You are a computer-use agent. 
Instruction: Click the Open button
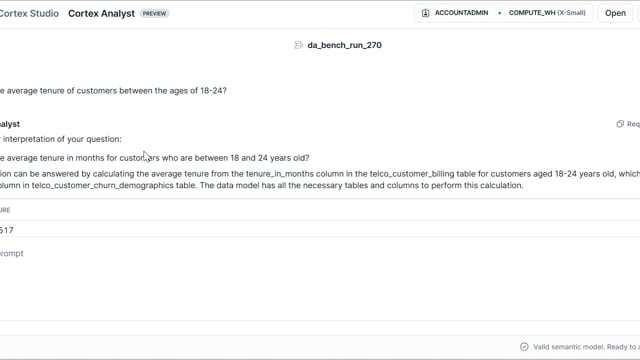pos(615,13)
